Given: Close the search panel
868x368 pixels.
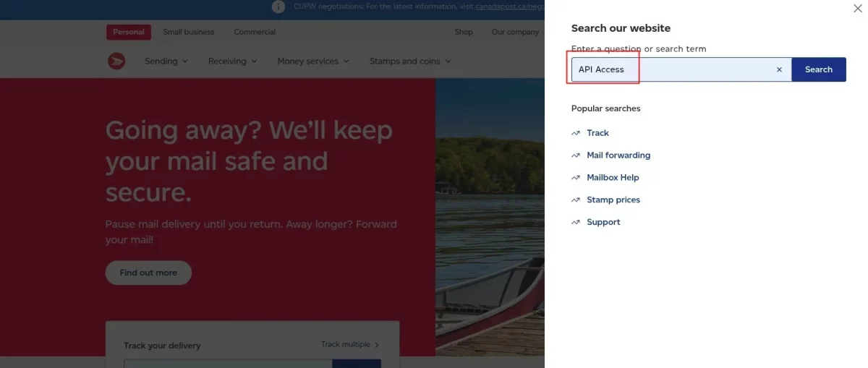Looking at the screenshot, I should [858, 8].
